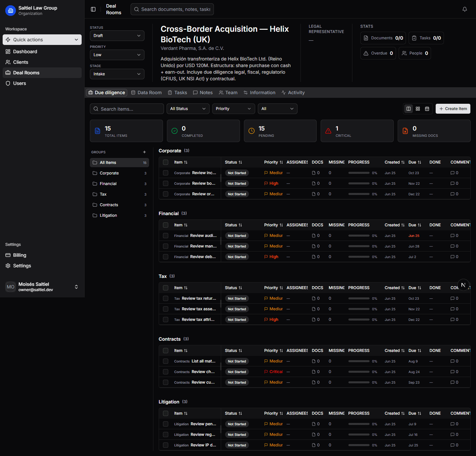Open the All filter dropdown
Screen dimensions: 476x456
tap(277, 109)
